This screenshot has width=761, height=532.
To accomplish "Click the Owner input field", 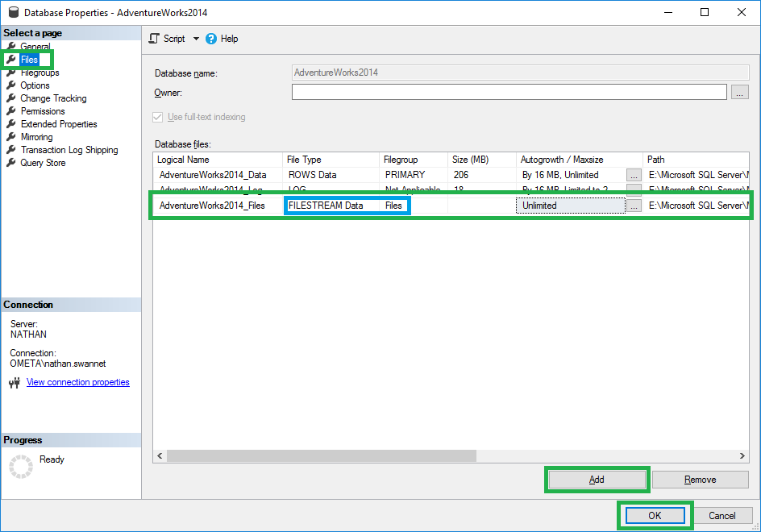I will pos(508,91).
